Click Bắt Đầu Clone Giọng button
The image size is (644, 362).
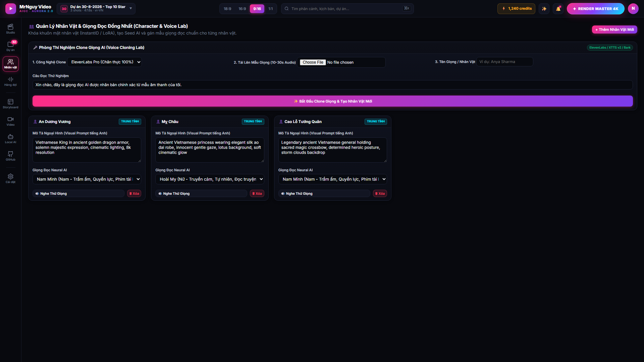(332, 101)
